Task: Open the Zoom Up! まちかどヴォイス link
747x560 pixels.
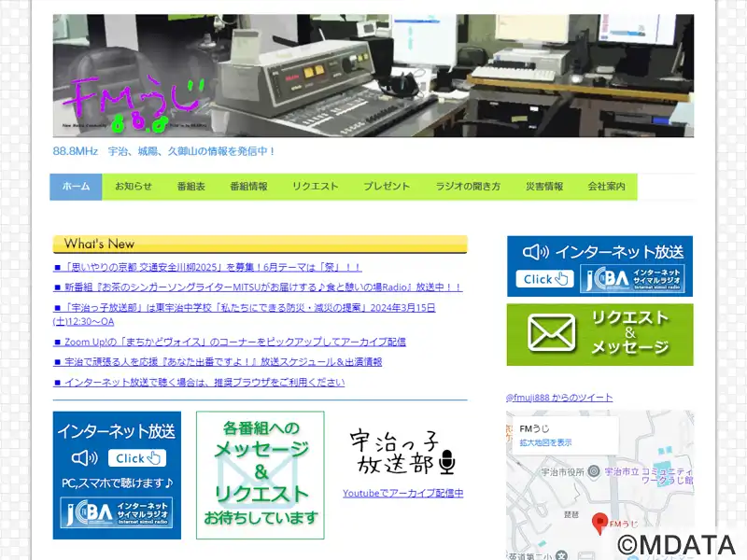Action: coord(230,342)
